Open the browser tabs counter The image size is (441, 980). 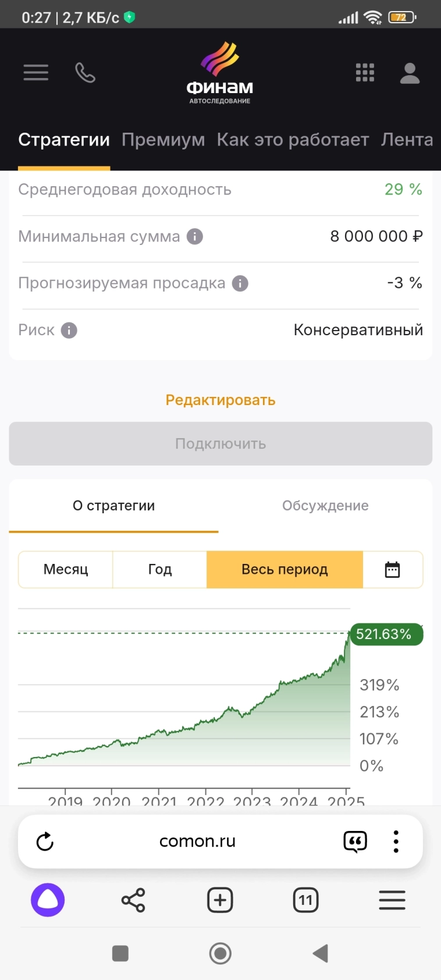tap(305, 900)
